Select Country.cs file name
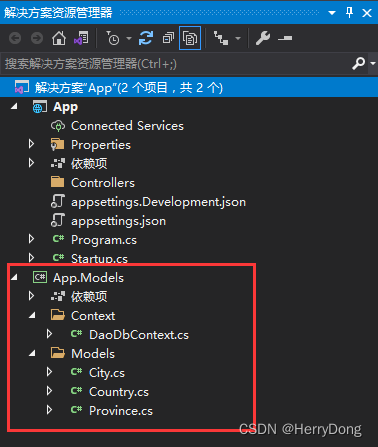The width and height of the screenshot is (378, 447). (119, 392)
